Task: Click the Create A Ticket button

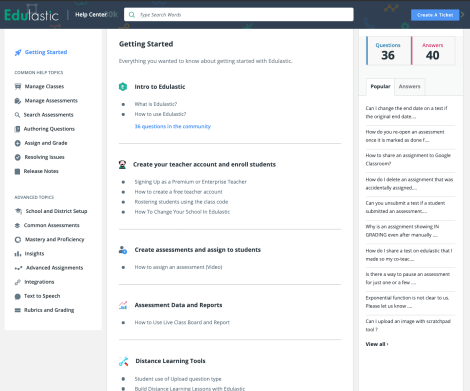Action: coord(435,15)
